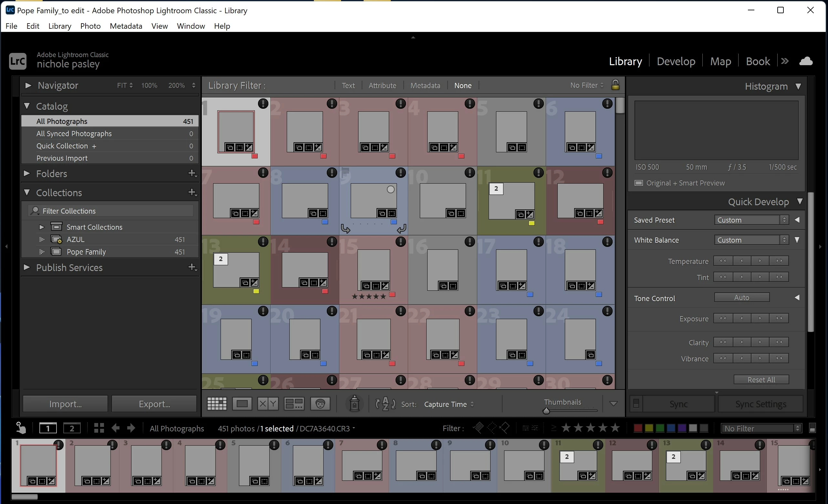Open the Metadata menu

pos(126,26)
